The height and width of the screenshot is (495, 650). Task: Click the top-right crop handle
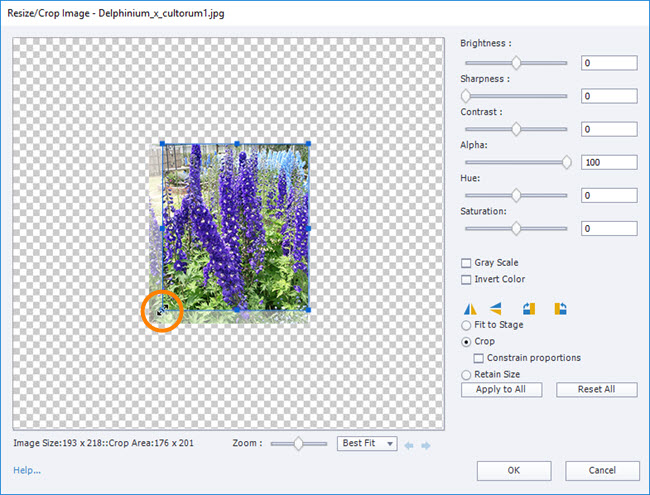click(x=308, y=144)
